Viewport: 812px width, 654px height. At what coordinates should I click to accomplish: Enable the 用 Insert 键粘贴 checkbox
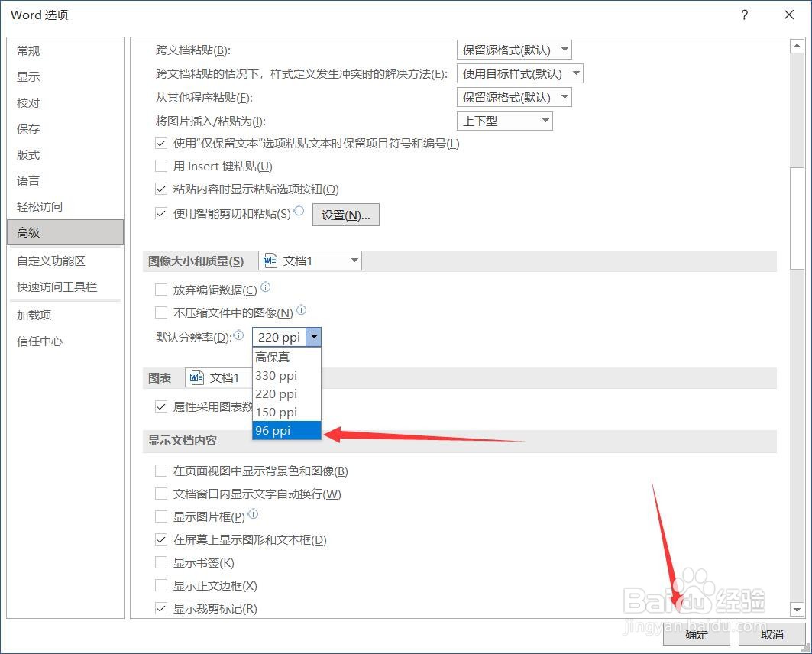(x=161, y=166)
